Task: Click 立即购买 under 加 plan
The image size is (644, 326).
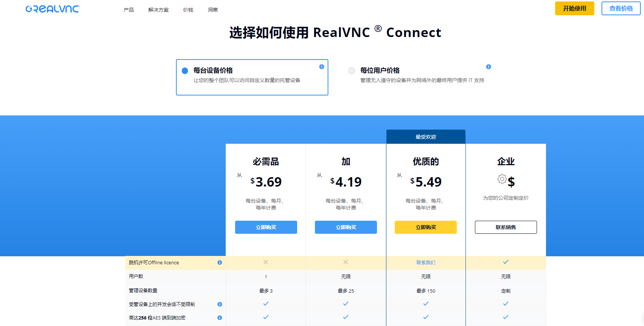Action: pos(346,227)
